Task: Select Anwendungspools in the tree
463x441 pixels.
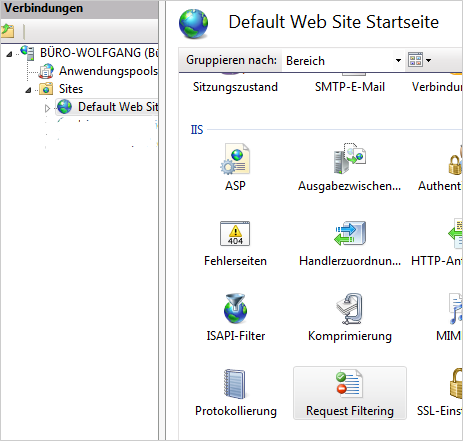Action: [x=108, y=71]
